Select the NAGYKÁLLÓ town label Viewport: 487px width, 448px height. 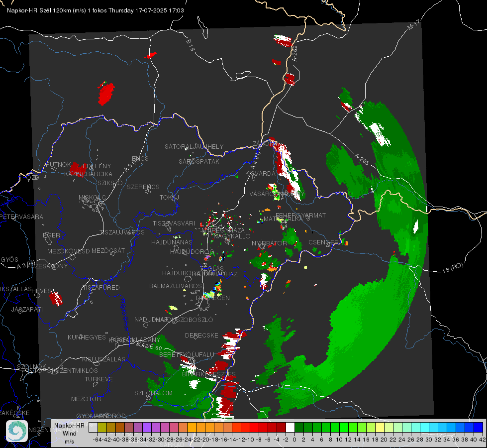[x=232, y=236]
